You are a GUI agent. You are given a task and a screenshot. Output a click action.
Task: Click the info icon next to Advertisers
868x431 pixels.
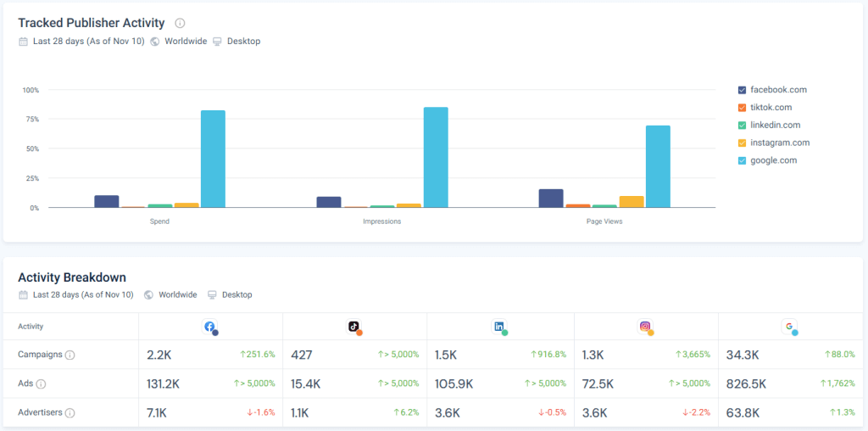coord(70,413)
